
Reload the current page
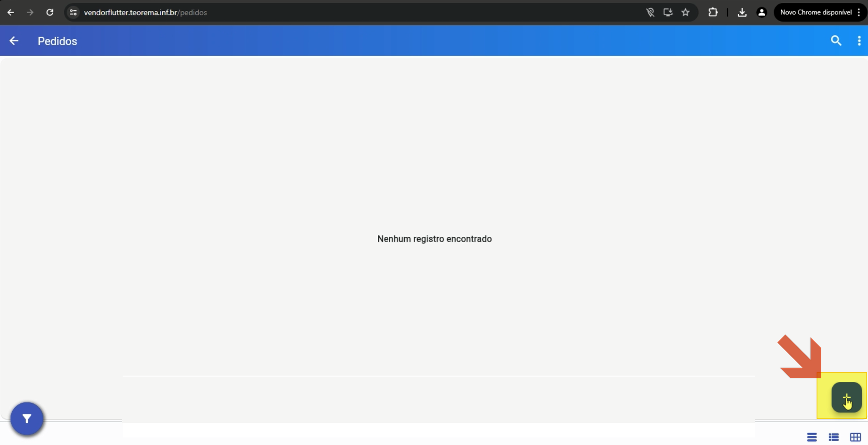click(50, 12)
